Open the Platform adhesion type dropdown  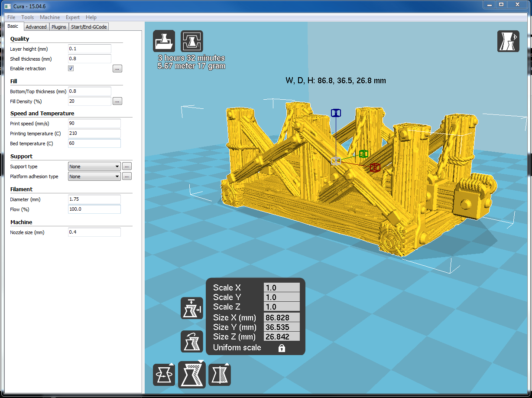[94, 176]
